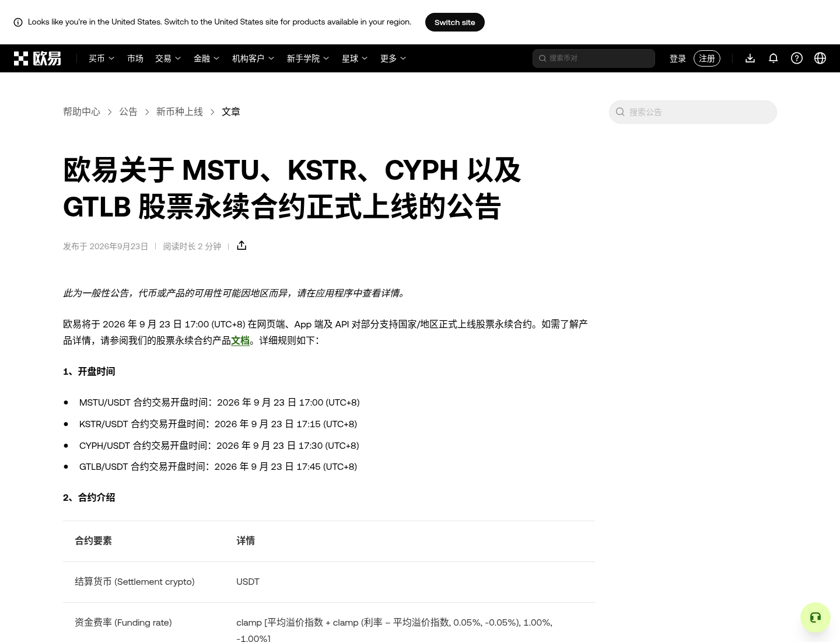Open the 文档 product documentation link
This screenshot has height=642, width=840.
(240, 340)
